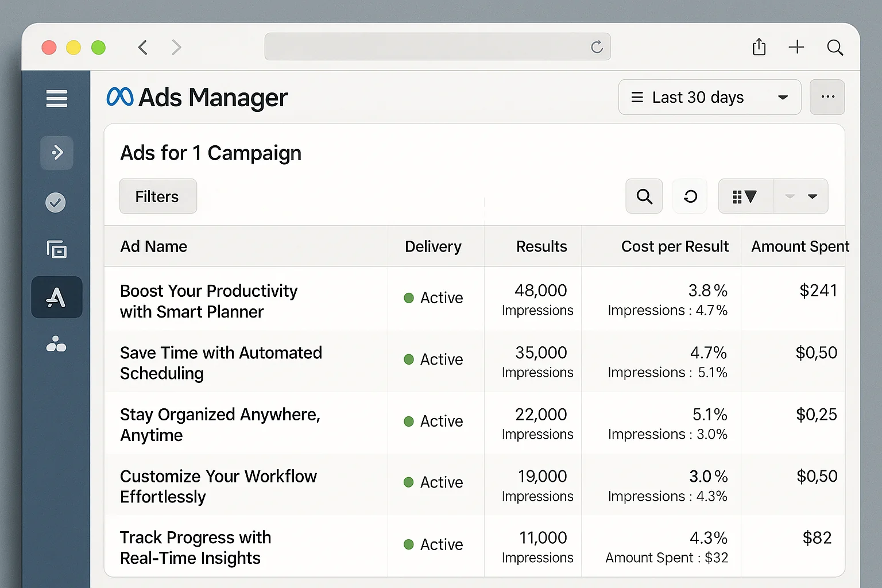882x588 pixels.
Task: Open the sidebar hamburger menu
Action: 57,99
